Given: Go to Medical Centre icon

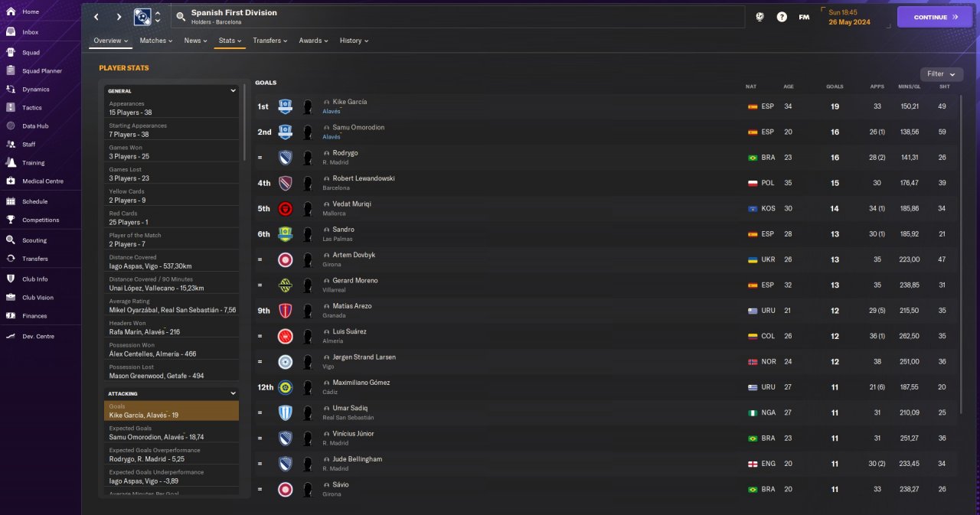Looking at the screenshot, I should (x=11, y=181).
